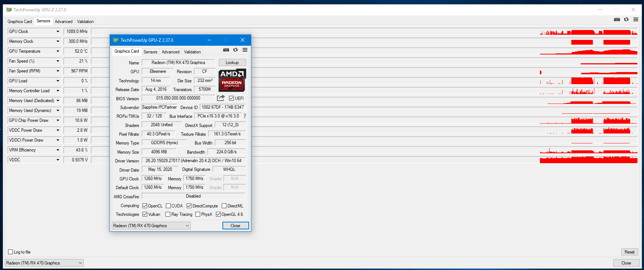The height and width of the screenshot is (270, 644).
Task: Click the Driver Version field
Action: click(x=194, y=161)
